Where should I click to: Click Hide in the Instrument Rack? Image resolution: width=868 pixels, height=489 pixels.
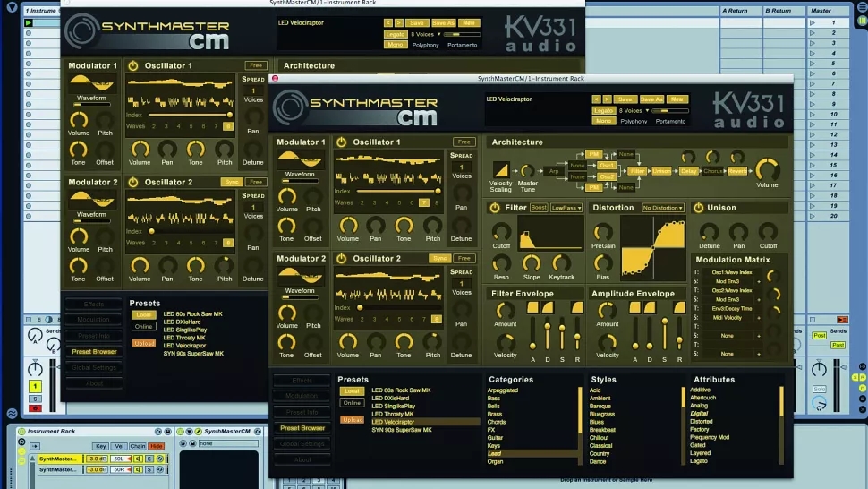coord(157,446)
